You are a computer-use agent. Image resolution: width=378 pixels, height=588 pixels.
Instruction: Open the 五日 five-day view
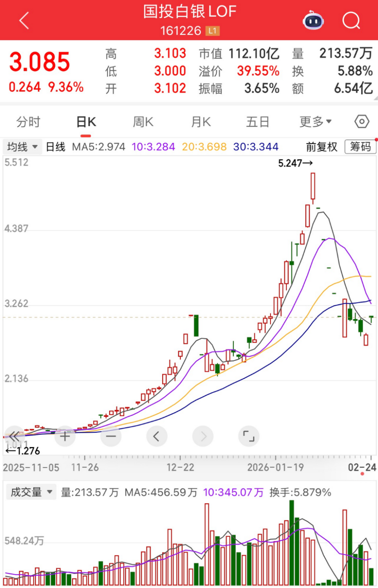(257, 122)
